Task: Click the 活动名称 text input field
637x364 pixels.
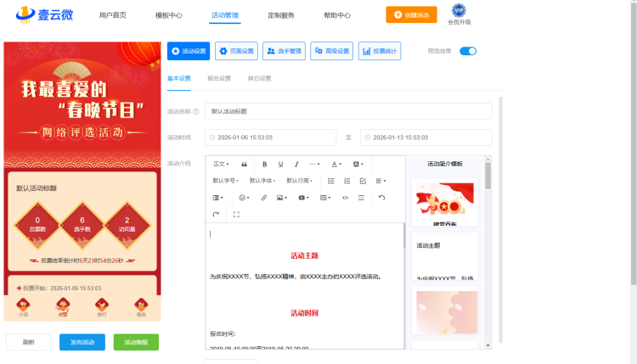Action: (x=348, y=111)
